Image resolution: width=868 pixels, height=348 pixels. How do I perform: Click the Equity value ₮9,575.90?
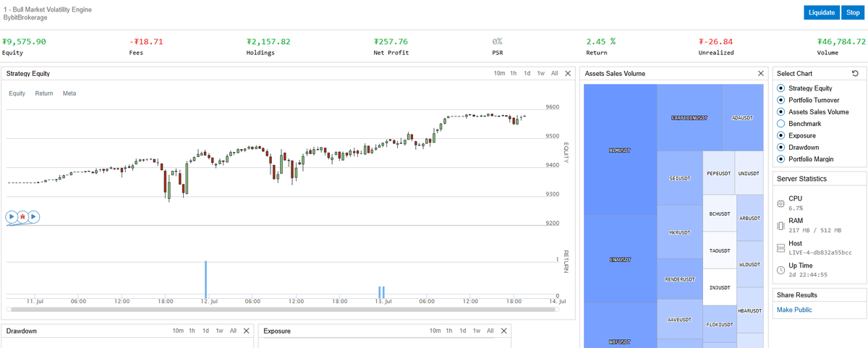point(24,41)
